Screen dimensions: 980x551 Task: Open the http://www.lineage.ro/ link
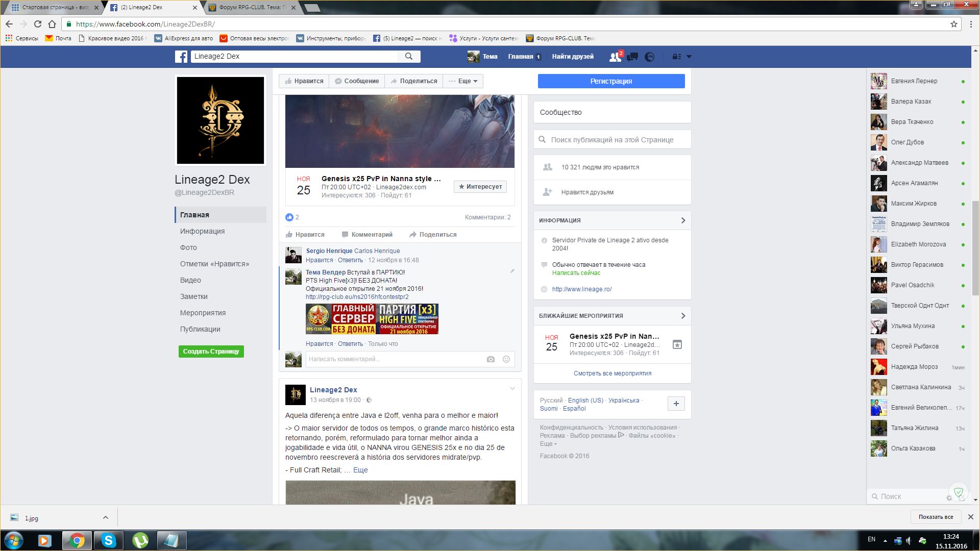[581, 289]
